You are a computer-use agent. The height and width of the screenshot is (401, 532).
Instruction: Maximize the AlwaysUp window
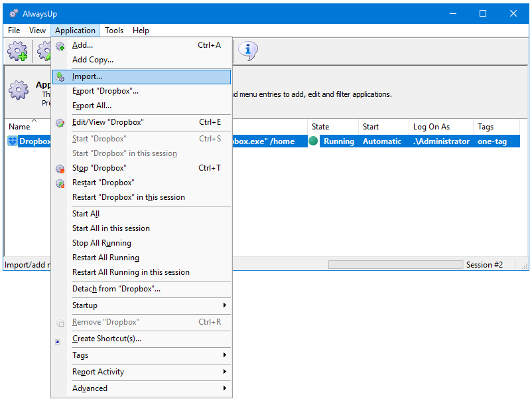coord(483,13)
